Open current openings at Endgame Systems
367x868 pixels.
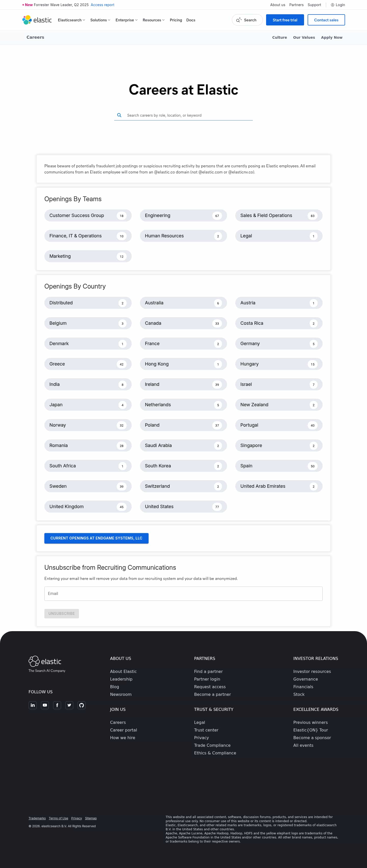[96, 538]
